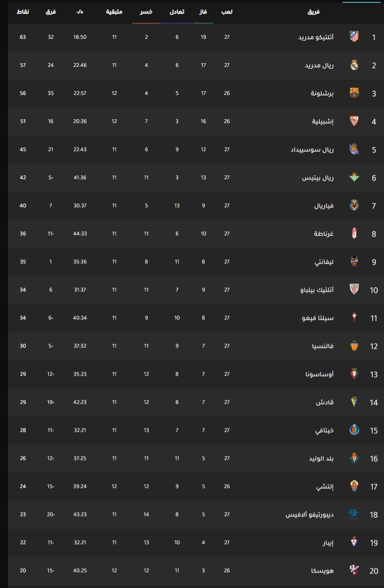Click the Getafe blue round crest

point(354,430)
